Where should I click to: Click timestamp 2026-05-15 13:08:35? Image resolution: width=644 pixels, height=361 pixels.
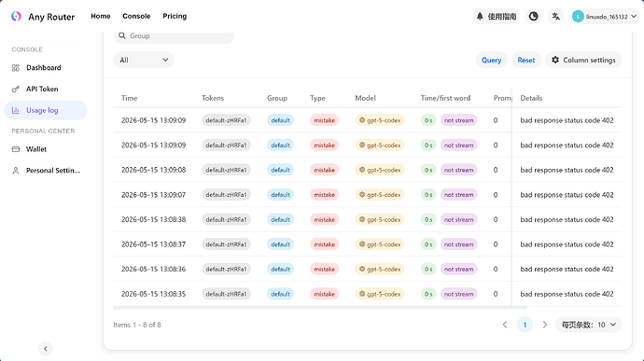154,294
